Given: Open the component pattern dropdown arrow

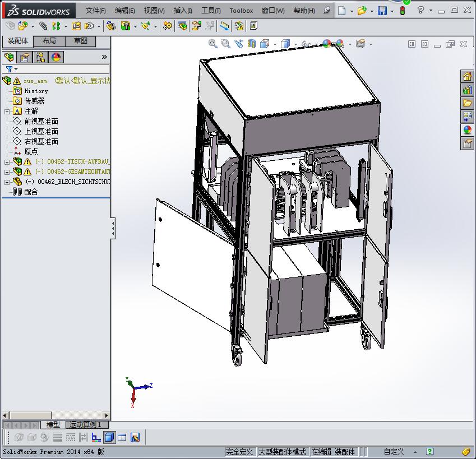Looking at the screenshot, I should click(66, 26).
